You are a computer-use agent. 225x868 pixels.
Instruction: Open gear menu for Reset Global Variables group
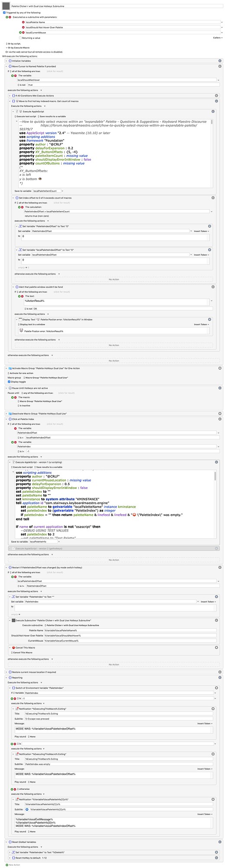(220, 842)
